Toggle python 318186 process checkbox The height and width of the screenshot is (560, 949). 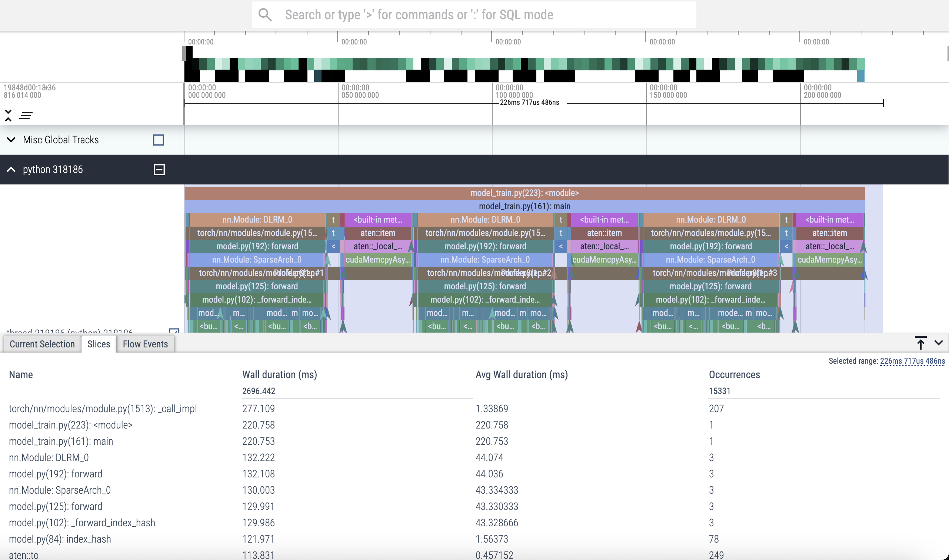pos(159,169)
